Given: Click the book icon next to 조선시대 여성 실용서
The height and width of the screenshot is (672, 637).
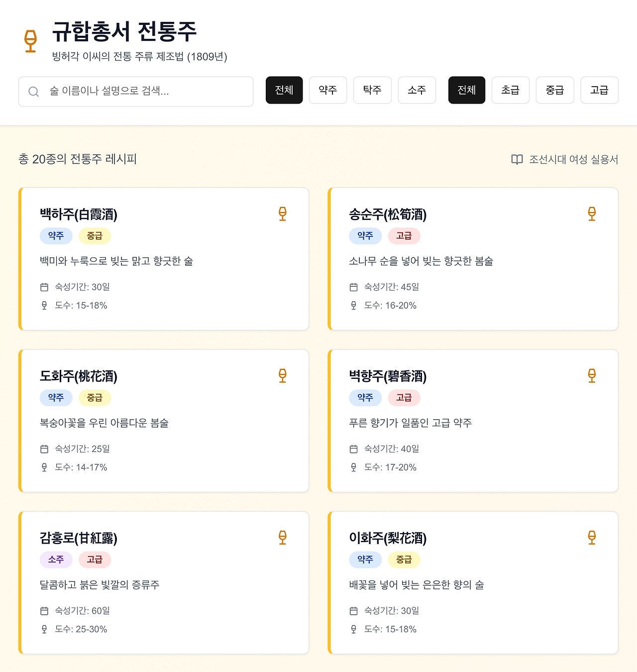Looking at the screenshot, I should (517, 159).
